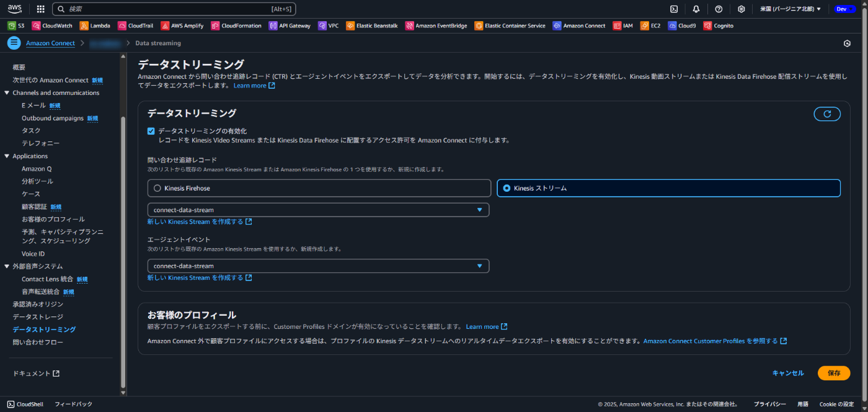Image resolution: width=868 pixels, height=412 pixels.
Task: Open Cognito service shortcut
Action: (x=719, y=25)
